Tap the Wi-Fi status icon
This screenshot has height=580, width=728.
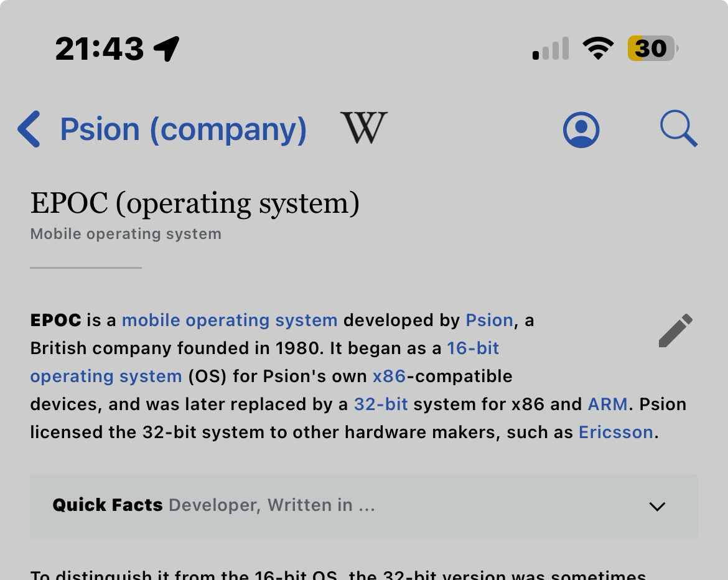coord(597,49)
